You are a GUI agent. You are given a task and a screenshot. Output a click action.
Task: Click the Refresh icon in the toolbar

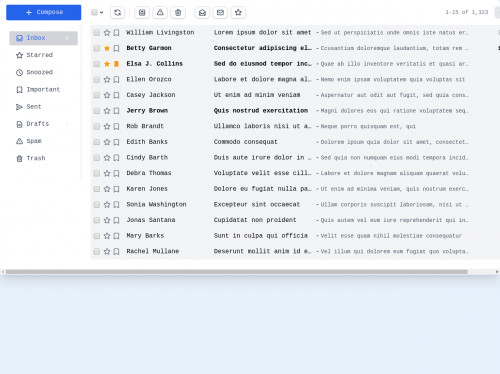pyautogui.click(x=118, y=12)
